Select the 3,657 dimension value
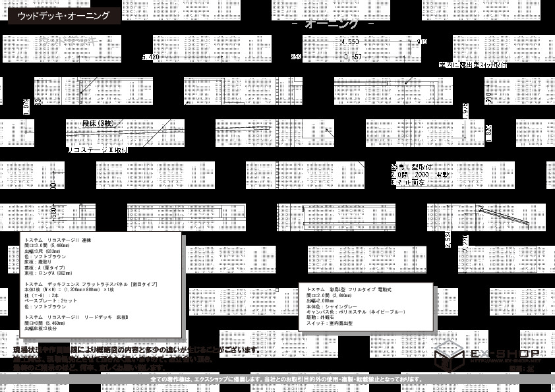This screenshot has height=392, width=555. point(353,57)
